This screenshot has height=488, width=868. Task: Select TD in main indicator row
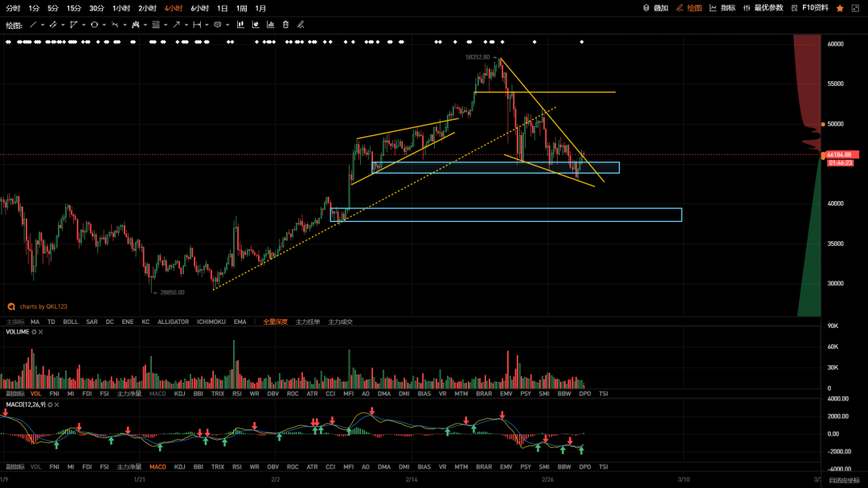(51, 322)
